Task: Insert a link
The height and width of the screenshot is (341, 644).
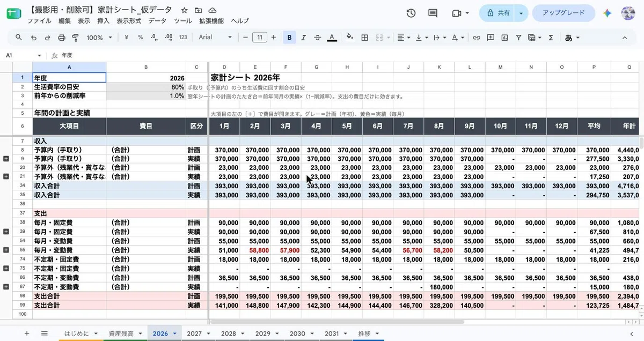Action: click(x=476, y=38)
